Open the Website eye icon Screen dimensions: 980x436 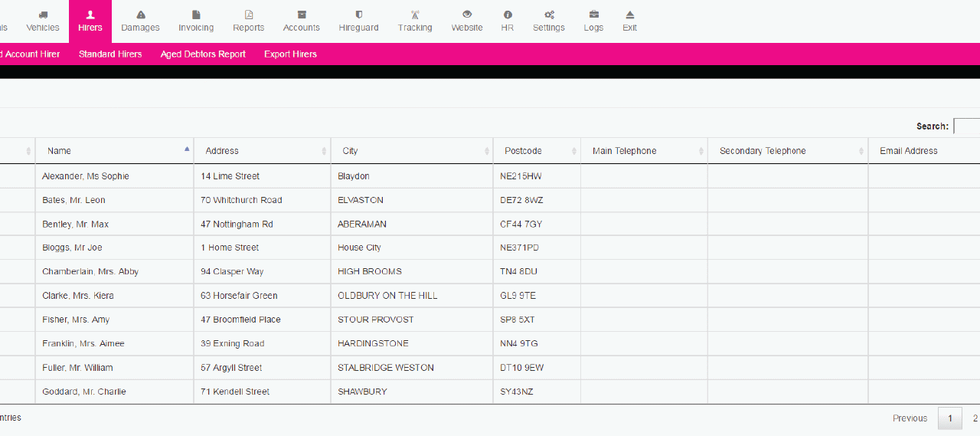click(x=467, y=15)
